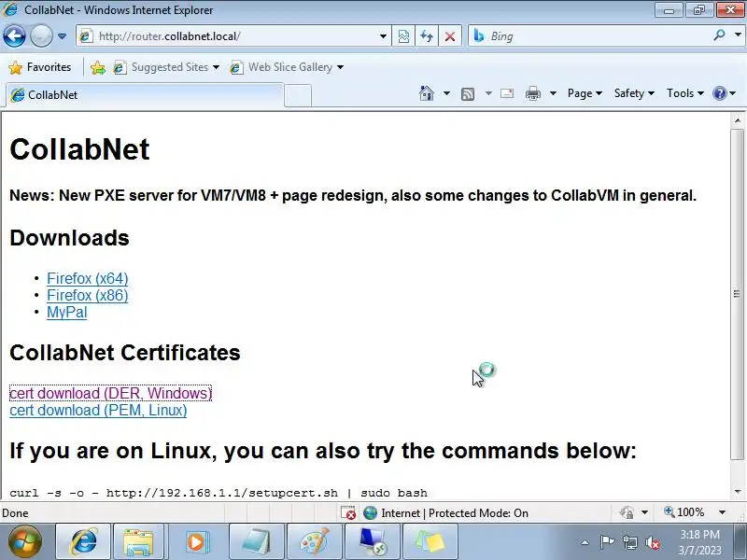747x560 pixels.
Task: Click the CollabNet page heading text
Action: (x=79, y=149)
